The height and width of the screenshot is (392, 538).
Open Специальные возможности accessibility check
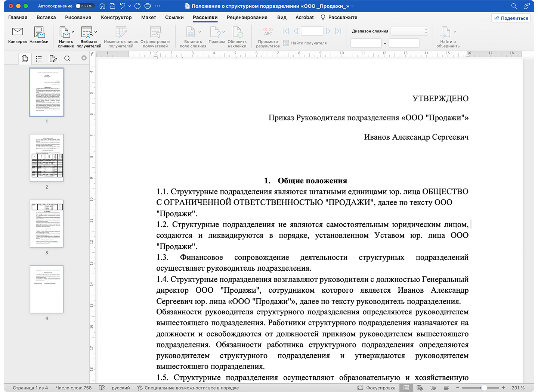coord(188,388)
